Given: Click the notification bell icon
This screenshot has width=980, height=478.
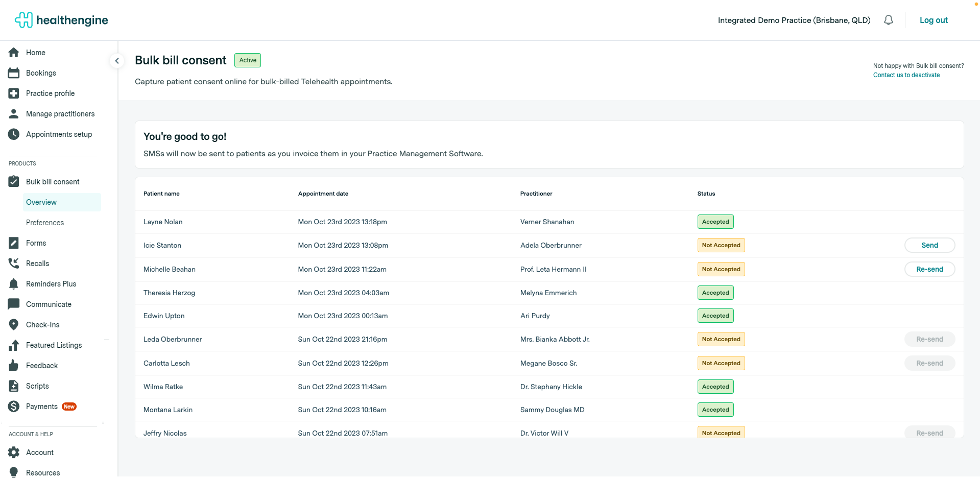Looking at the screenshot, I should point(889,20).
